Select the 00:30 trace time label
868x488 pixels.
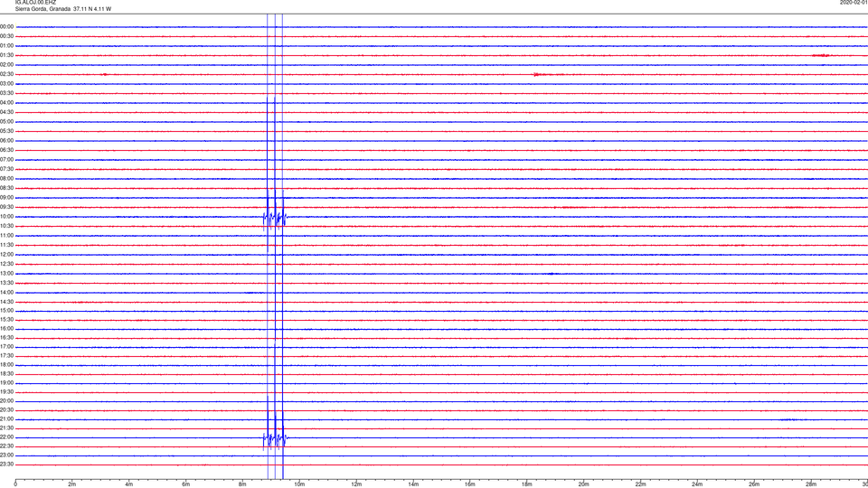click(6, 36)
